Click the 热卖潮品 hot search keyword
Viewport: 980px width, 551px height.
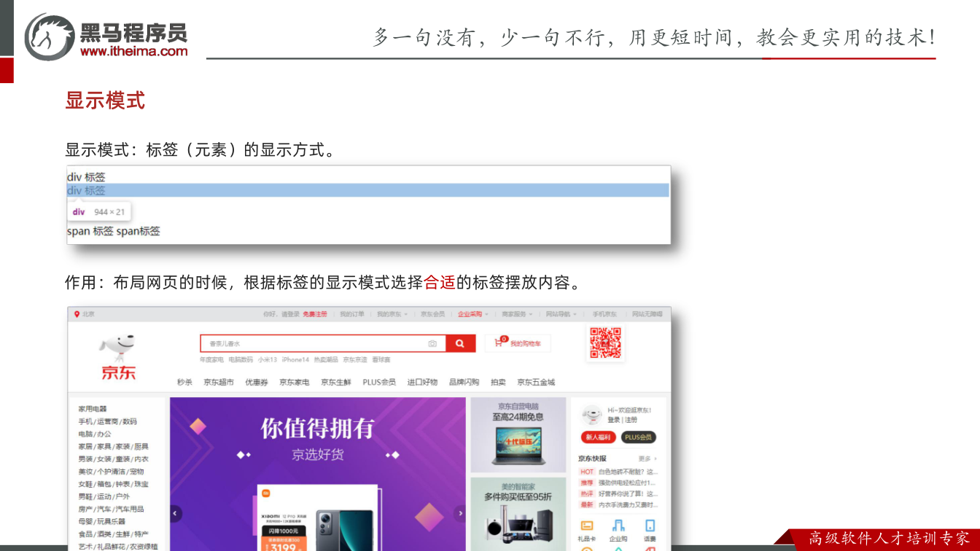coord(326,360)
